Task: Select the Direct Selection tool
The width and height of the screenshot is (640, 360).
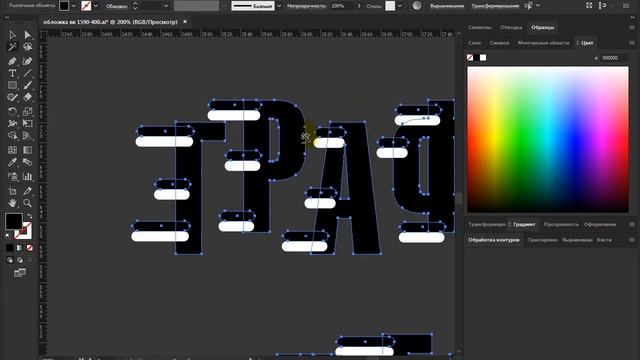Action: pyautogui.click(x=27, y=35)
